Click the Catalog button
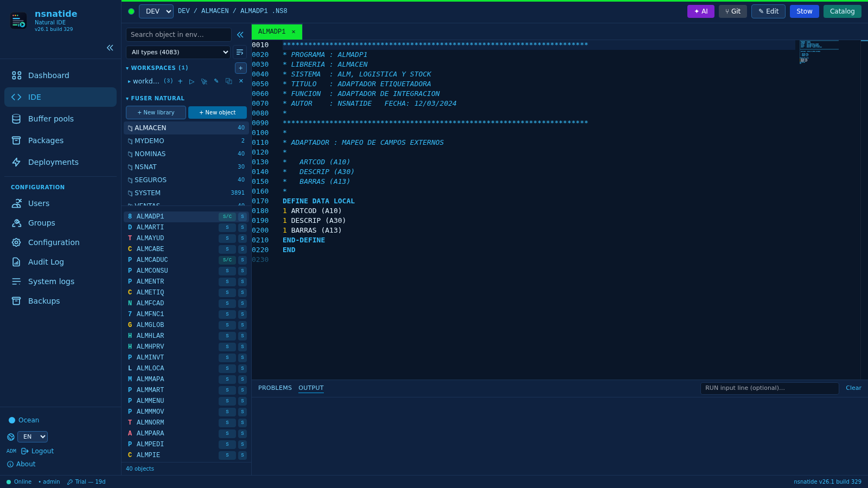 click(x=843, y=11)
